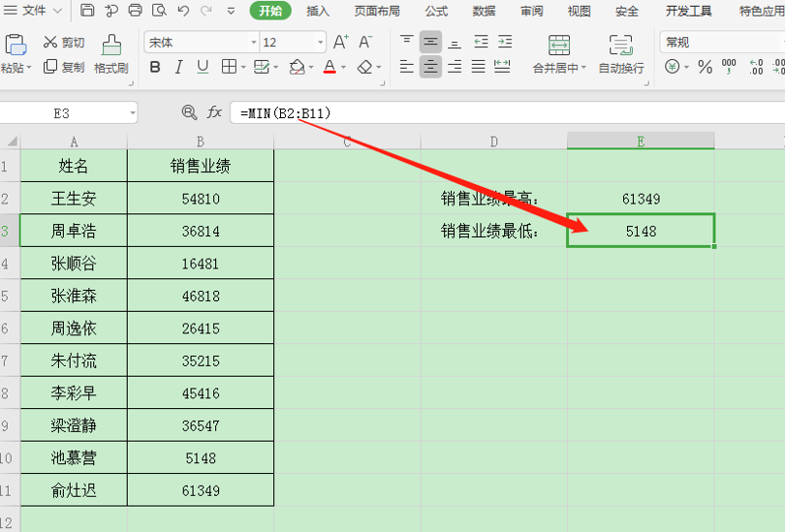The width and height of the screenshot is (785, 532).
Task: Click the eraser clear format icon
Action: 365,67
